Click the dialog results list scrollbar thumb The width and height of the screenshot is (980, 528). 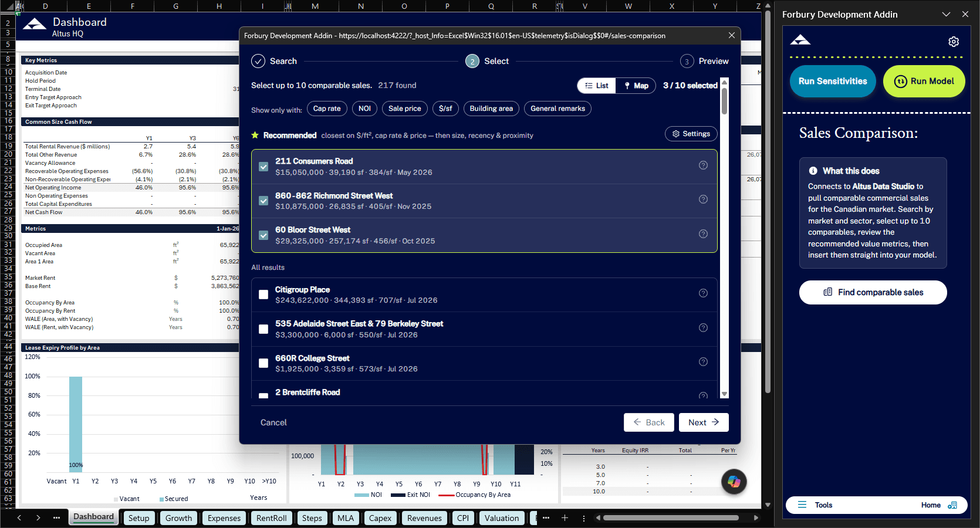pyautogui.click(x=725, y=101)
